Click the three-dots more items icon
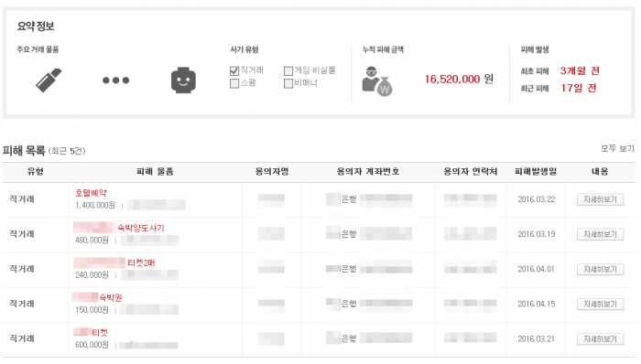Viewport: 641px width, 364px height. coord(115,80)
